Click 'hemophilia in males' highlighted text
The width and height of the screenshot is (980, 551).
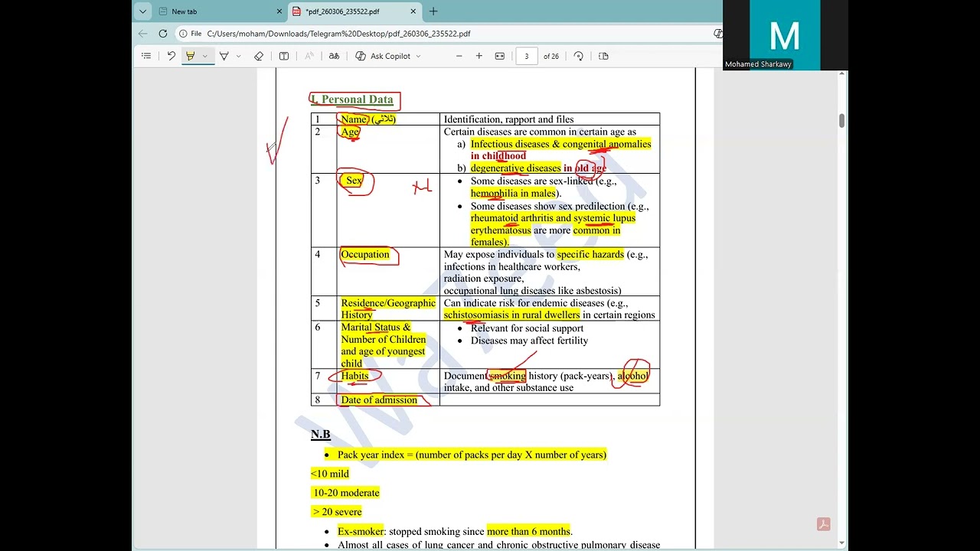pos(513,194)
